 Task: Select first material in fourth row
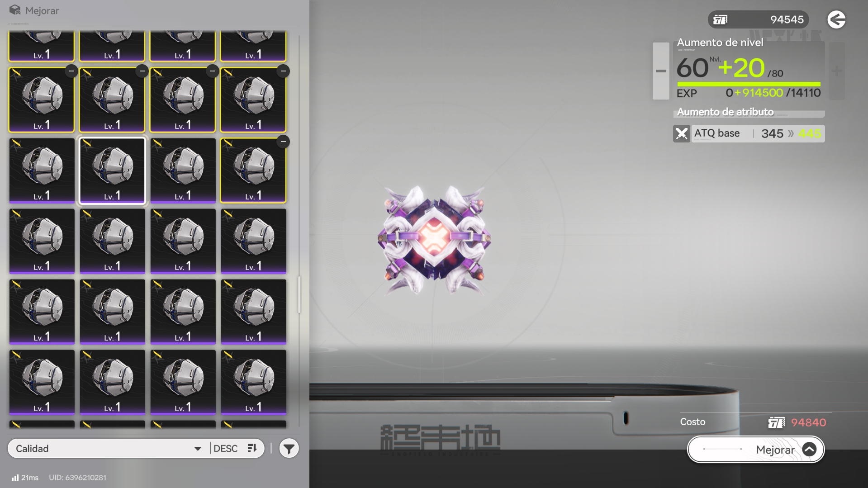42,241
